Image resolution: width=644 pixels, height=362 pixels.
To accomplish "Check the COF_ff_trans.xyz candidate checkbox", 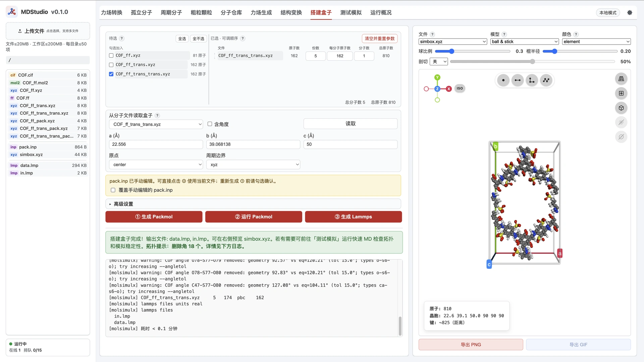I will (x=111, y=65).
